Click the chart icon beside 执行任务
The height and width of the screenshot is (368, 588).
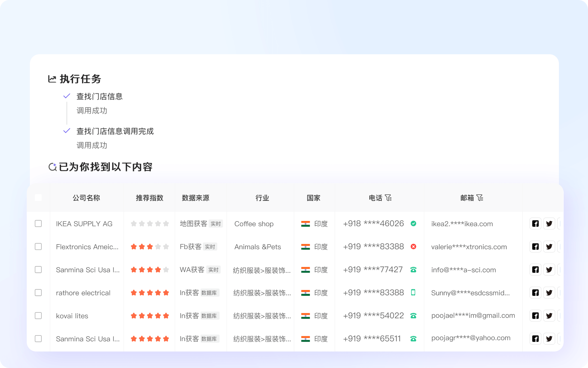(x=52, y=79)
